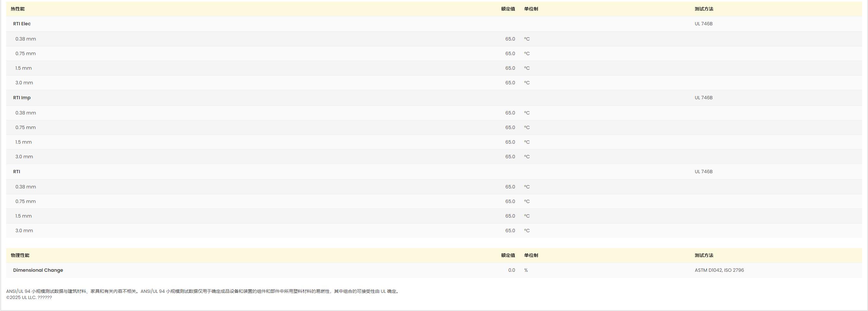The height and width of the screenshot is (311, 868).
Task: Click the 65.0 value for RTI Elec 1.5 mm
Action: click(x=510, y=68)
